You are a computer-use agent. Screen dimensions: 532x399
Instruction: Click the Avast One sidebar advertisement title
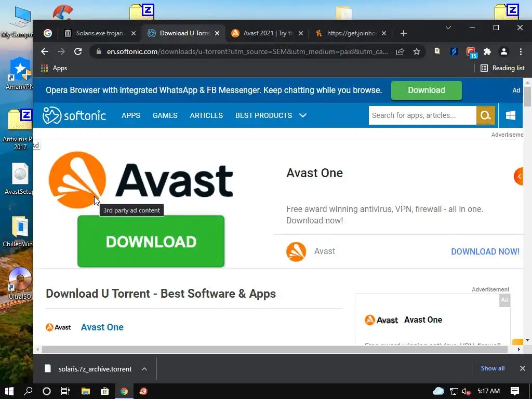[423, 320]
